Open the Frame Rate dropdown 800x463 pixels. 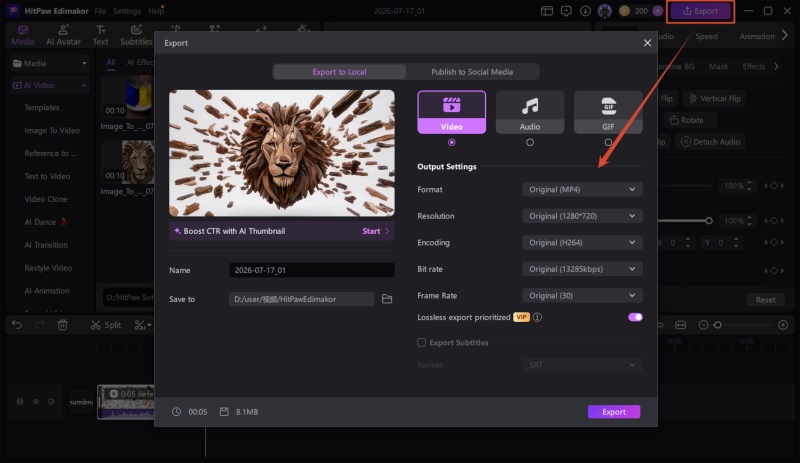pyautogui.click(x=582, y=296)
